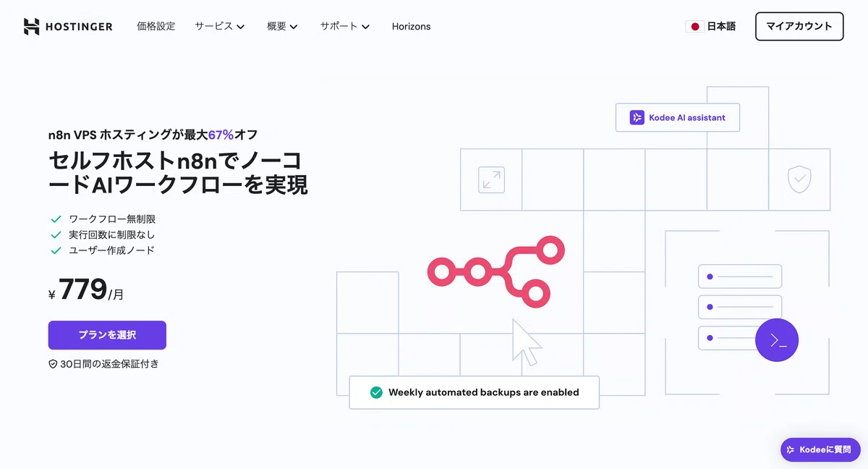The width and height of the screenshot is (868, 469).
Task: Click the checkmark beside ユーザー作成ノード
Action: 56,250
